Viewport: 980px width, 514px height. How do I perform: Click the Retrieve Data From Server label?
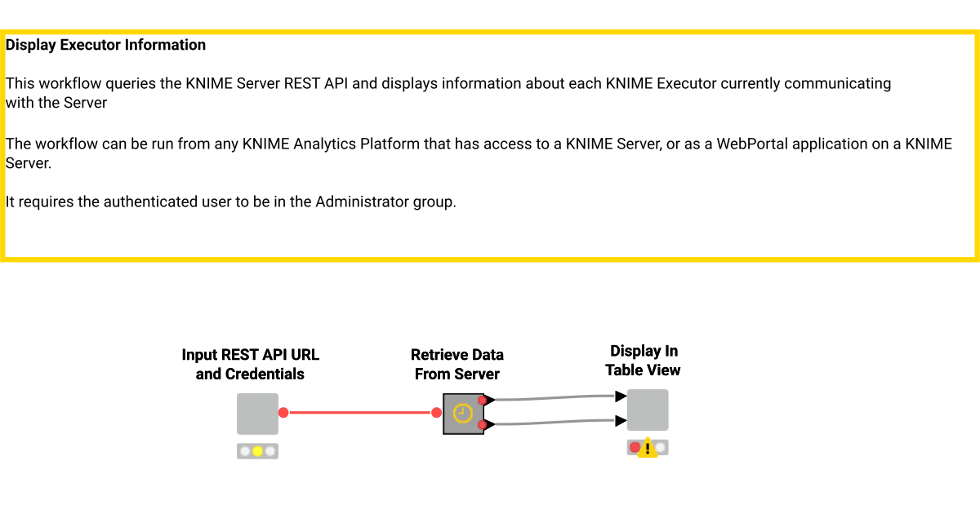pos(457,364)
